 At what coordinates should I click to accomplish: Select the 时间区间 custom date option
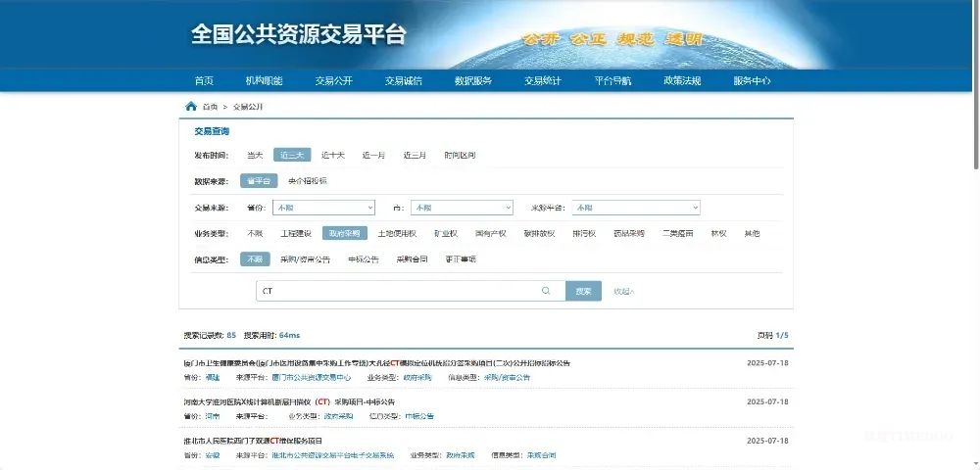460,156
